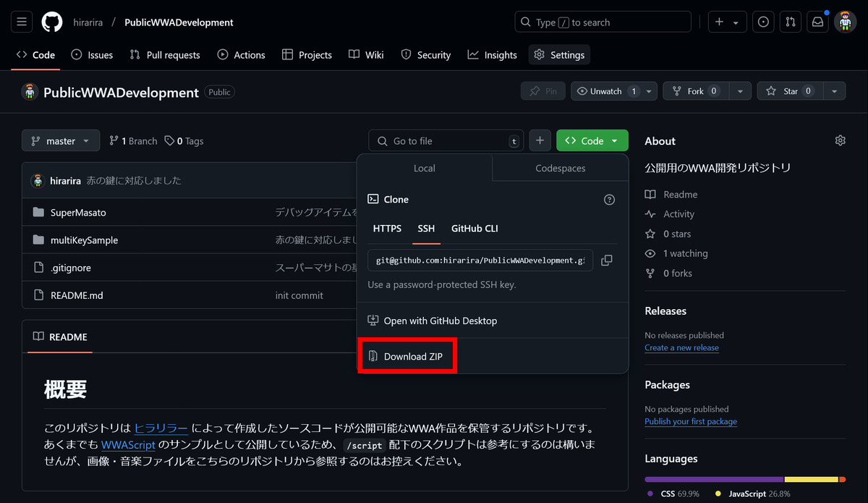Click the Type / to search box
This screenshot has height=503, width=868.
click(x=603, y=22)
